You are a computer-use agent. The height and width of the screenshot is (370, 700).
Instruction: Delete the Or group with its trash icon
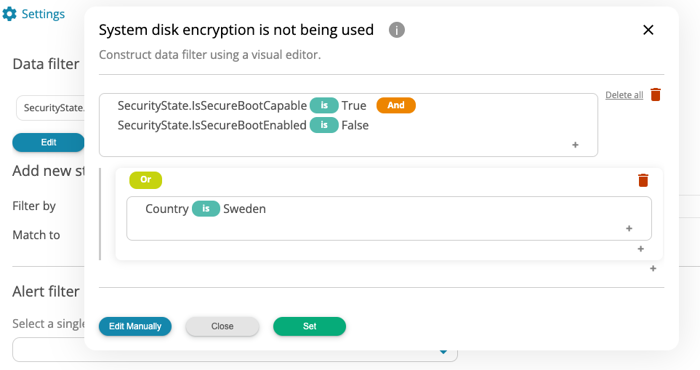tap(643, 180)
